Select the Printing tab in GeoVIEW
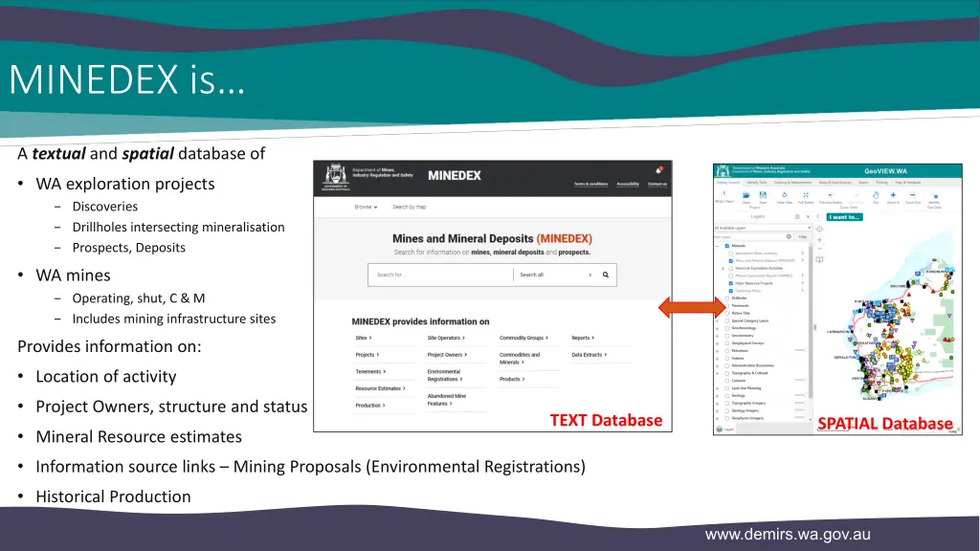Image resolution: width=980 pixels, height=551 pixels. coord(881,183)
